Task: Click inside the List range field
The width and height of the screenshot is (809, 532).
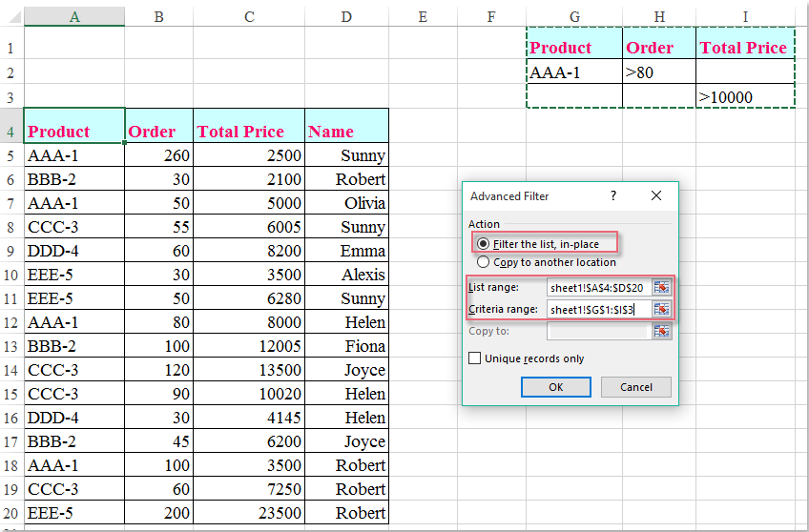Action: (x=598, y=286)
